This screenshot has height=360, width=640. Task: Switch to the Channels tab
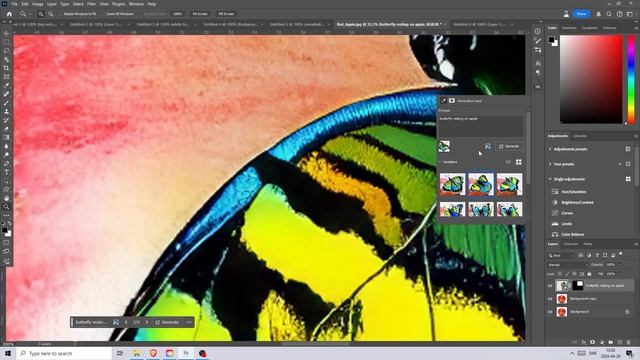coord(570,244)
